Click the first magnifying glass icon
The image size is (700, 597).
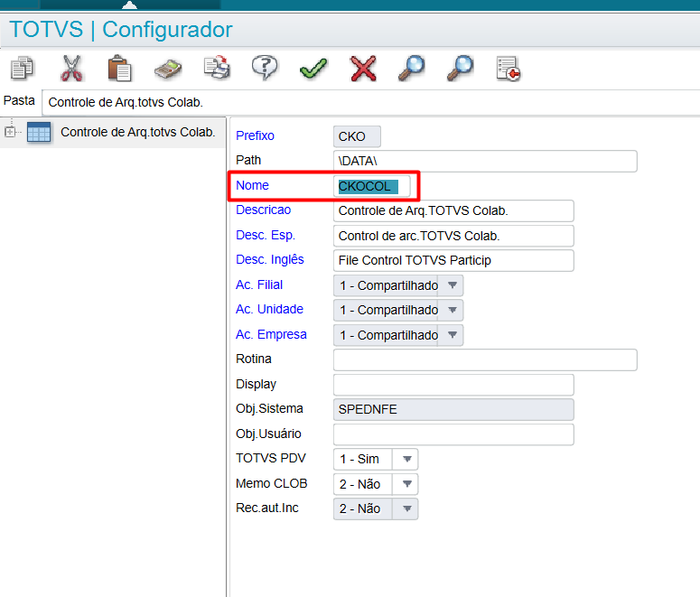click(411, 68)
